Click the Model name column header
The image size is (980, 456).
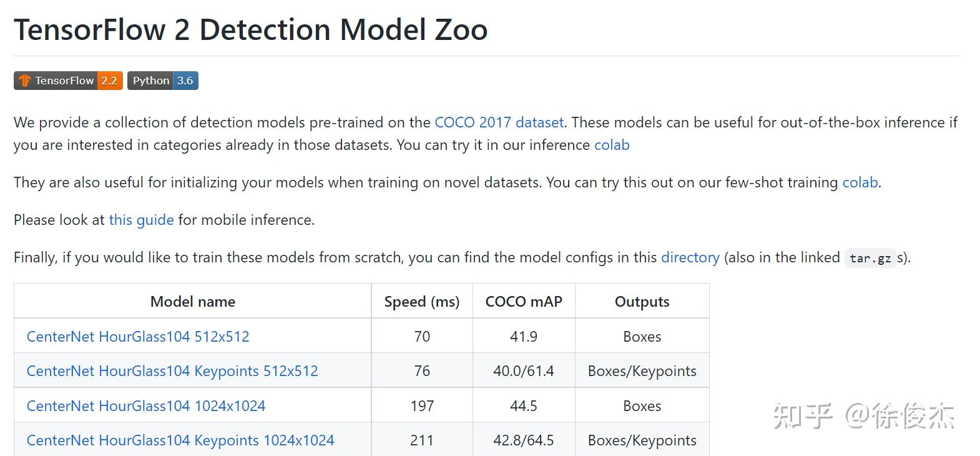(193, 302)
